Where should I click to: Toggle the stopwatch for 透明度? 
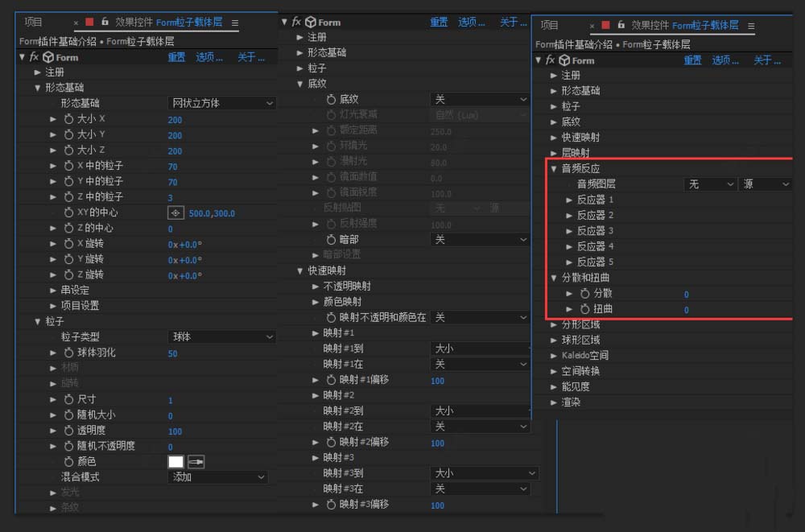68,431
